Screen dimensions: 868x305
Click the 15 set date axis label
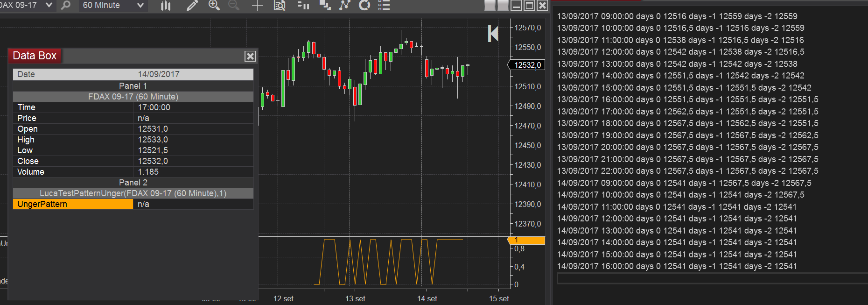coord(499,298)
